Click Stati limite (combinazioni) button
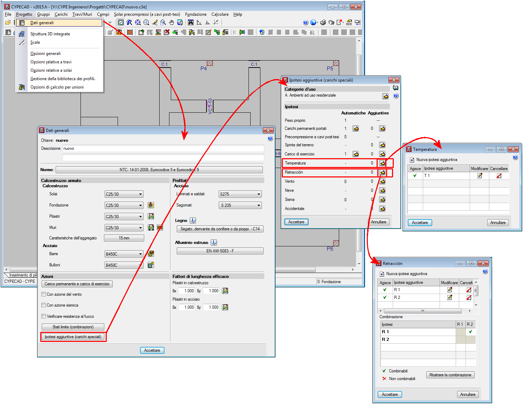 click(73, 327)
